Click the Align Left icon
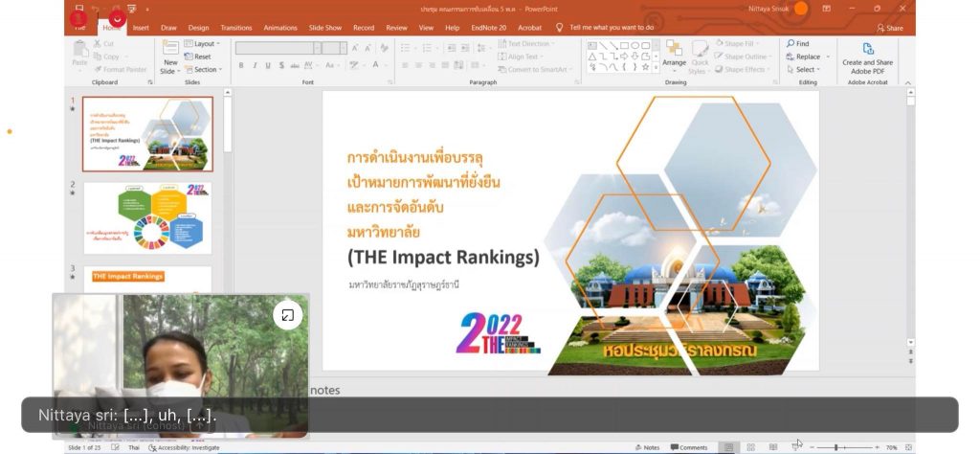This screenshot has height=454, width=980. [405, 65]
